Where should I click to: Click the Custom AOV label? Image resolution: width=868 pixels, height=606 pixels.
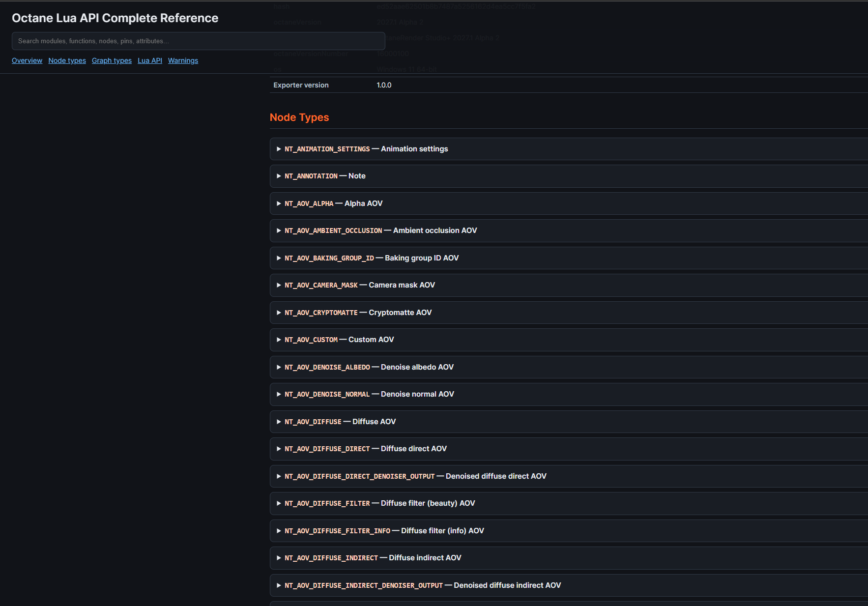click(x=371, y=340)
